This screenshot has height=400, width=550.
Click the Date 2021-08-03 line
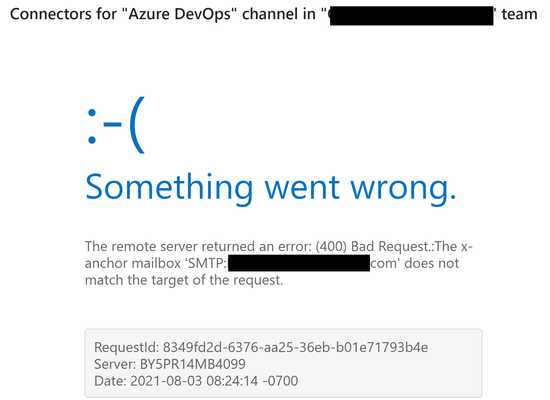click(196, 381)
